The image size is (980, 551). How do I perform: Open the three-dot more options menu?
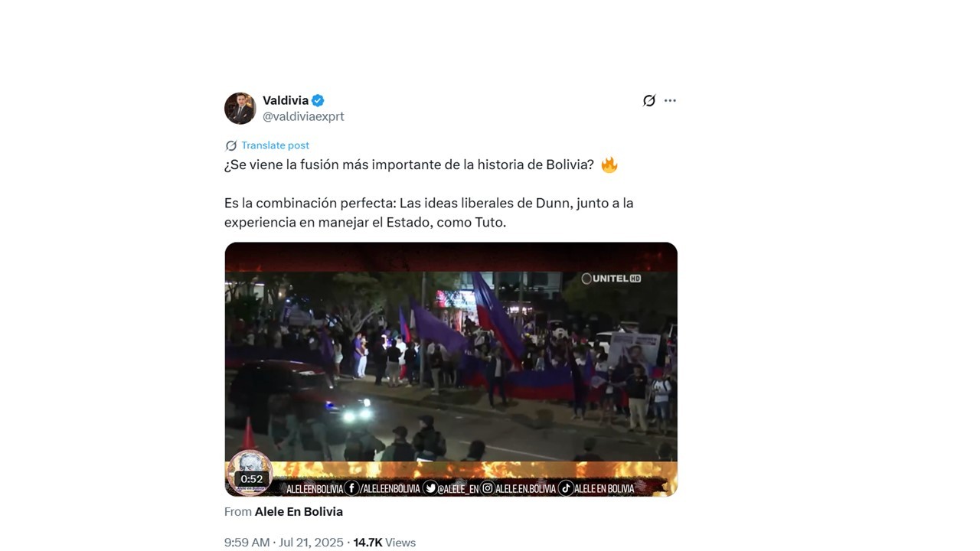click(x=670, y=100)
